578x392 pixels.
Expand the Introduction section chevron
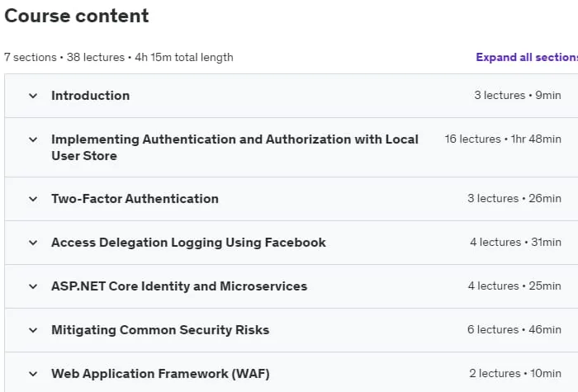coord(33,96)
